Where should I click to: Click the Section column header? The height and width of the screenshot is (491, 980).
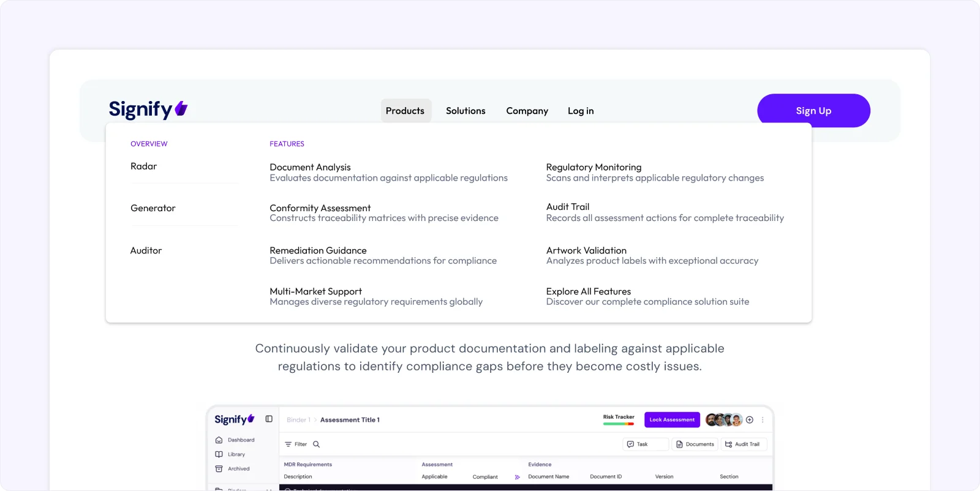pyautogui.click(x=729, y=476)
